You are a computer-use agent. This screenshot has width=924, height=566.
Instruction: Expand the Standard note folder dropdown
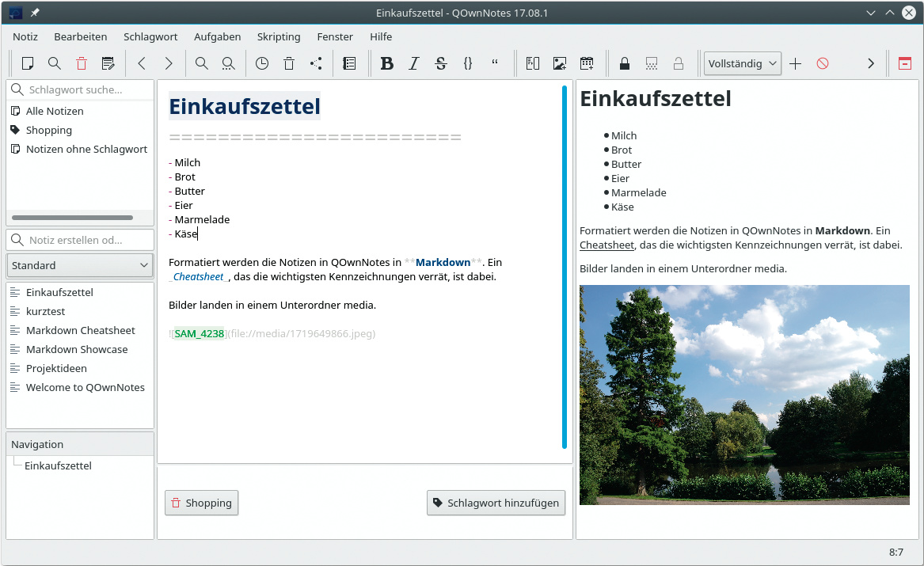[x=80, y=265]
